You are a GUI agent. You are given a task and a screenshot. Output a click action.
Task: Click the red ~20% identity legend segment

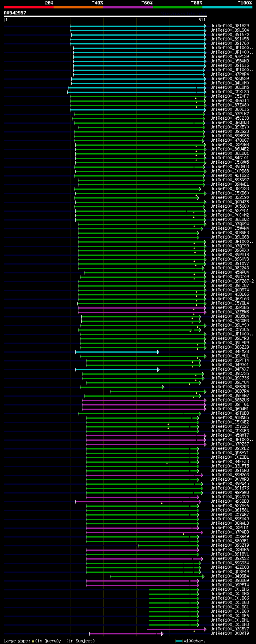point(28,7)
